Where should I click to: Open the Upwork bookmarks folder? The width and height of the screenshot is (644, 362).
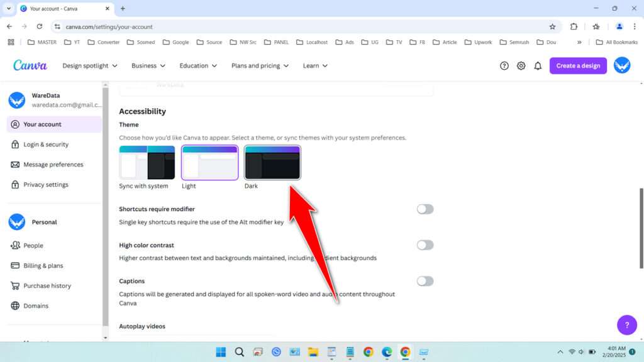click(x=478, y=42)
